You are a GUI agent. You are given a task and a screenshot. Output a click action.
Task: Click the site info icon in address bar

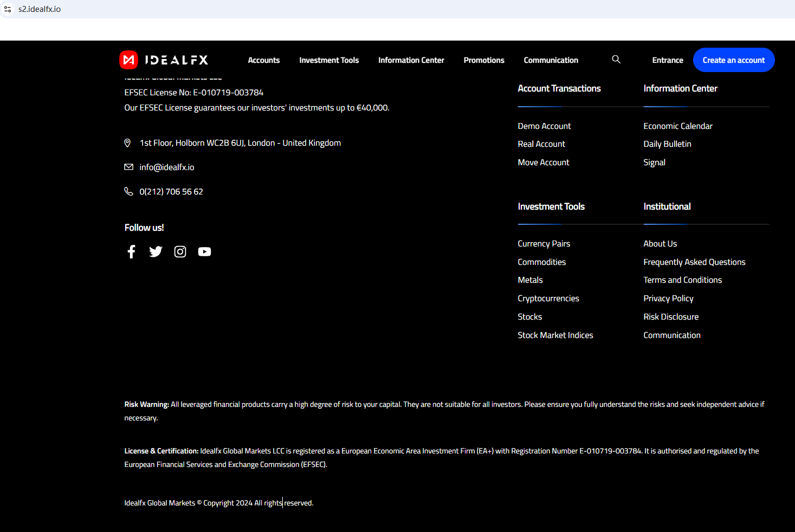click(x=8, y=9)
